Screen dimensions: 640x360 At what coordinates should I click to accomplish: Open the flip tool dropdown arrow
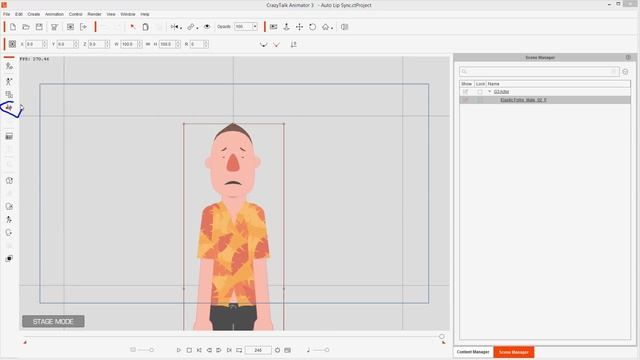click(181, 28)
